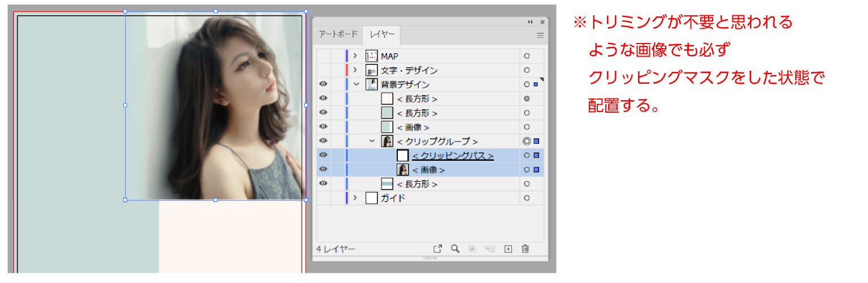Click the double-ring target of クリップグループ
The image size is (868, 283).
point(527,141)
